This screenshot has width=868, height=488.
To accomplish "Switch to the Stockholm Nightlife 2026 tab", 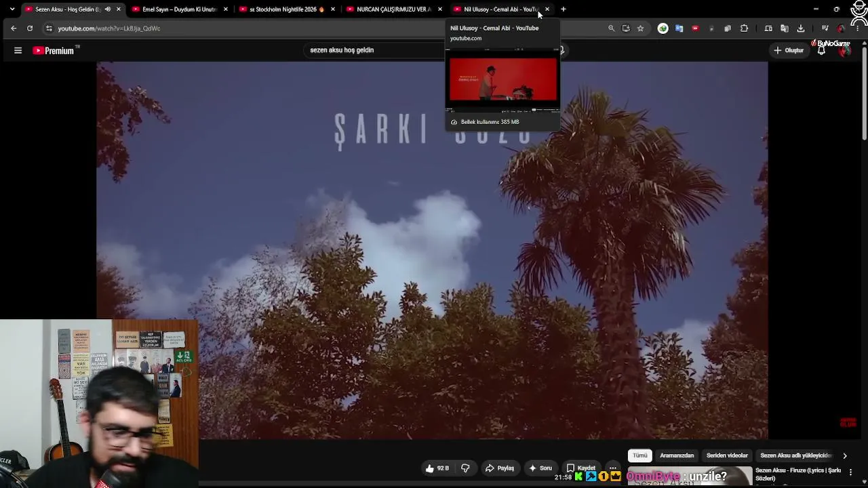I will pyautogui.click(x=288, y=9).
